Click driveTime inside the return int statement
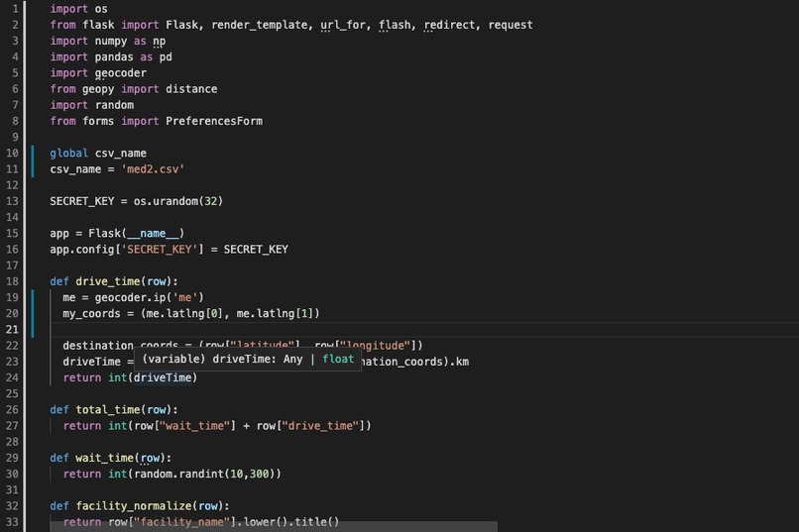Screen dimensions: 799x532 pyautogui.click(x=163, y=377)
